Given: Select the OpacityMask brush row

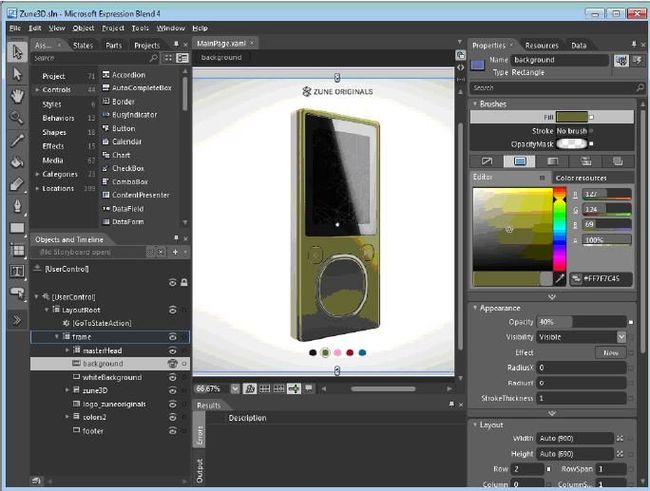Looking at the screenshot, I should (552, 144).
